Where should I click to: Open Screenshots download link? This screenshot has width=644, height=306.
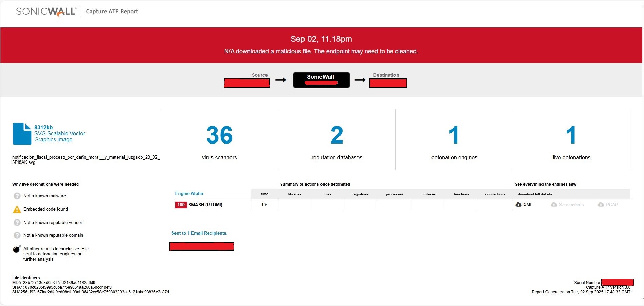coord(567,205)
